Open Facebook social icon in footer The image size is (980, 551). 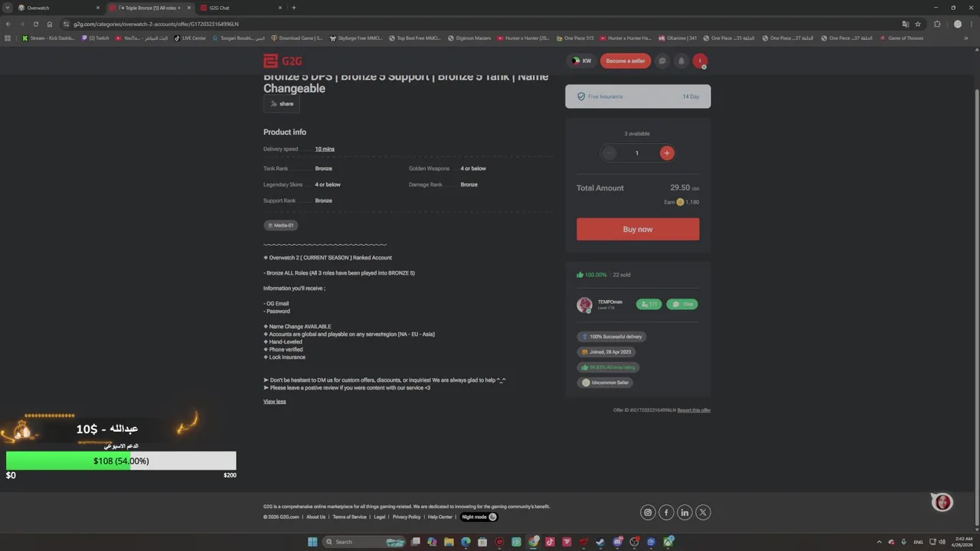(666, 513)
